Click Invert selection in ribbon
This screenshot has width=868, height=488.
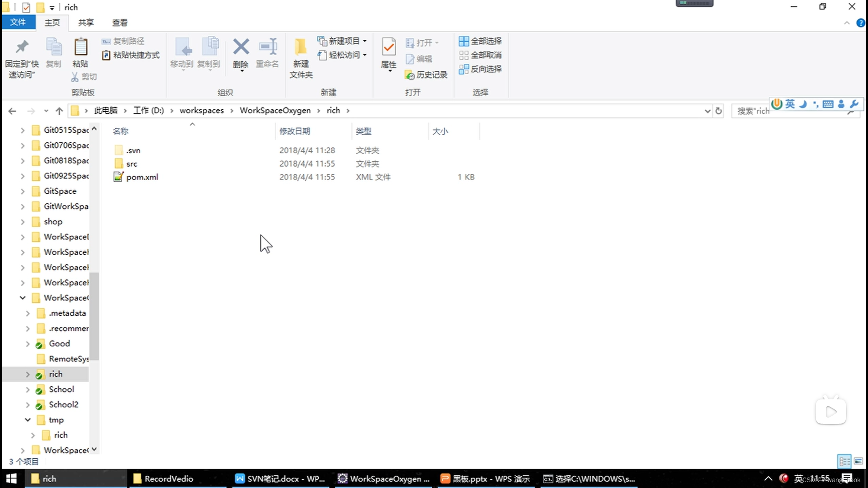(480, 69)
